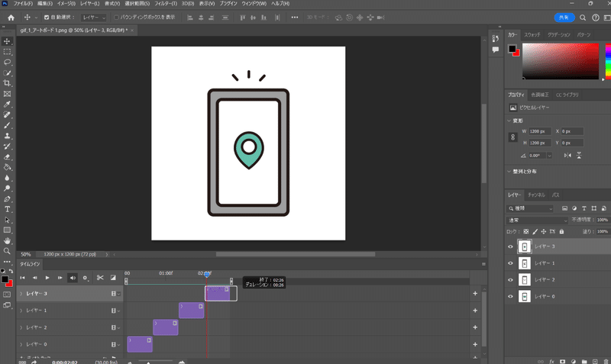
Task: Step to next frame in timeline
Action: coord(60,278)
